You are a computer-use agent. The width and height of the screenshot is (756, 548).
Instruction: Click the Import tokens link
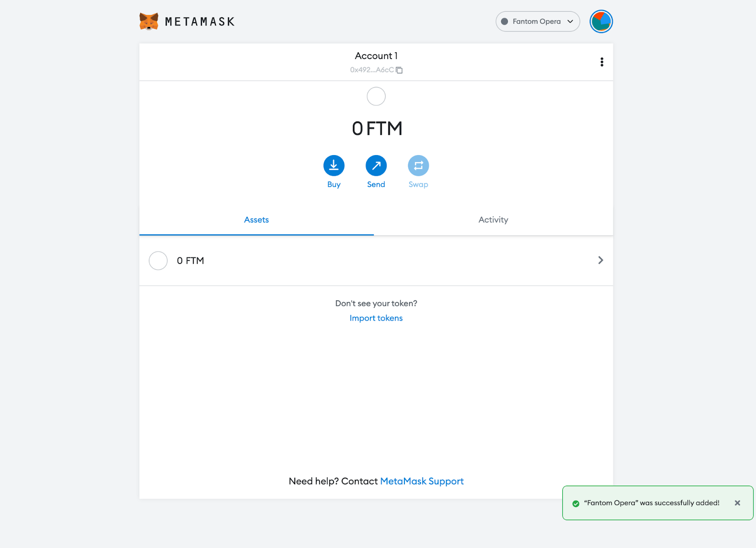[376, 318]
